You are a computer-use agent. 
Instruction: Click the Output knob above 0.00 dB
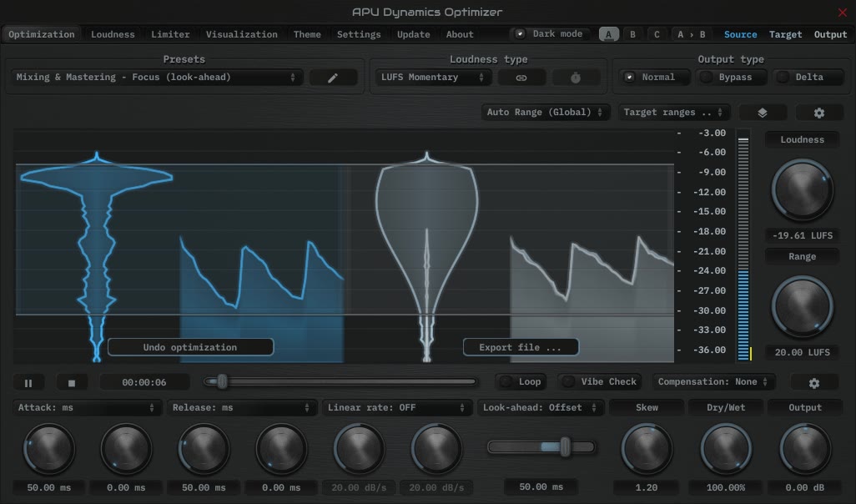804,449
